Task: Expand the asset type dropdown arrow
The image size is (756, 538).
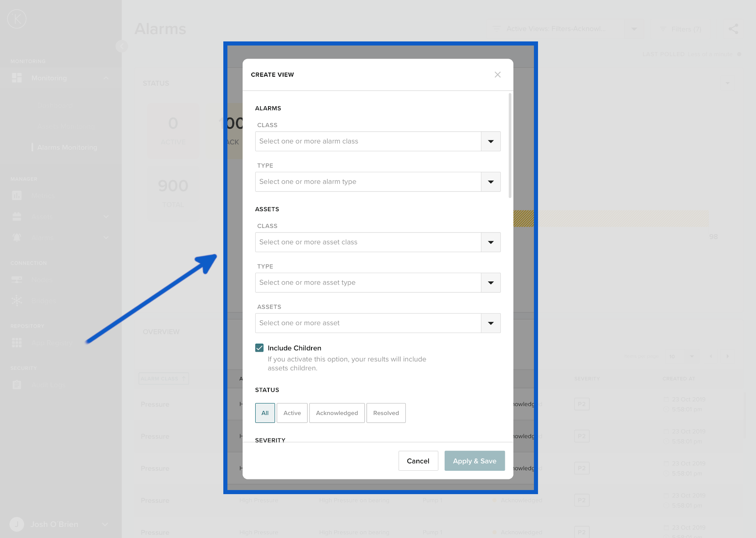Action: (x=490, y=283)
